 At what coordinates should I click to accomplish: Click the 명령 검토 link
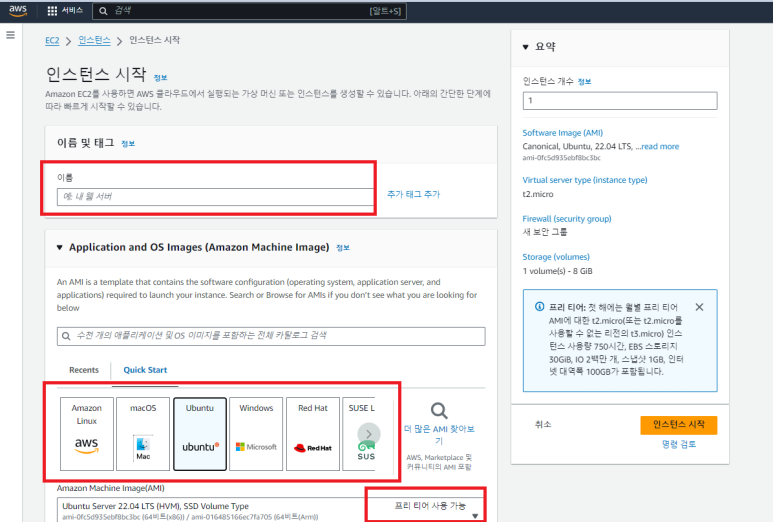tap(679, 444)
